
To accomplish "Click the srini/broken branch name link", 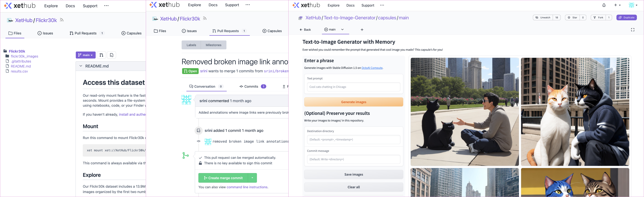I will click(x=276, y=71).
